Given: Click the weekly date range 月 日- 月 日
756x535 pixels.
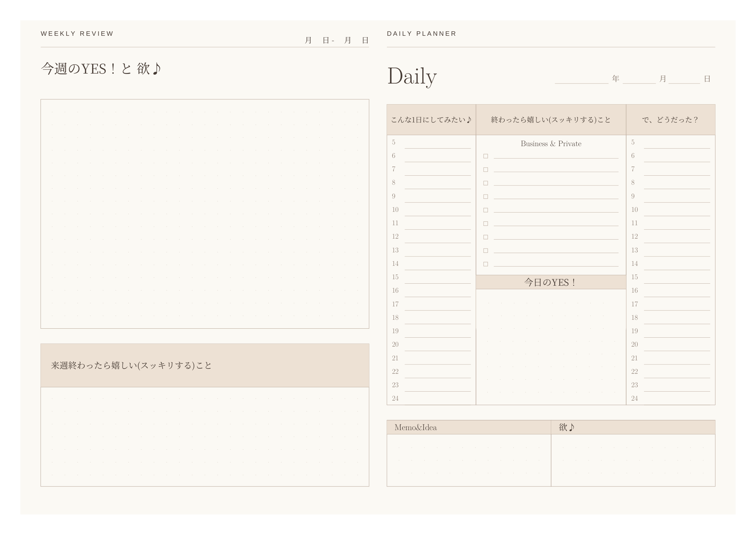Looking at the screenshot, I should 337,41.
